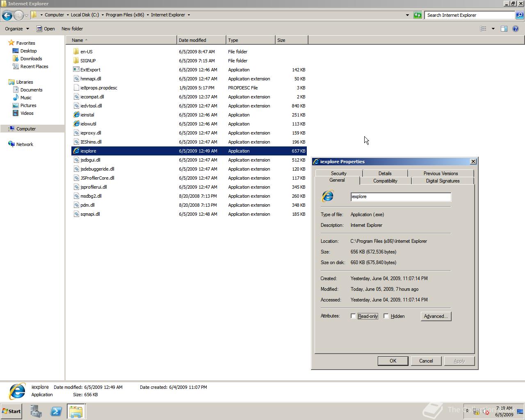Click the Start button

tap(11, 411)
